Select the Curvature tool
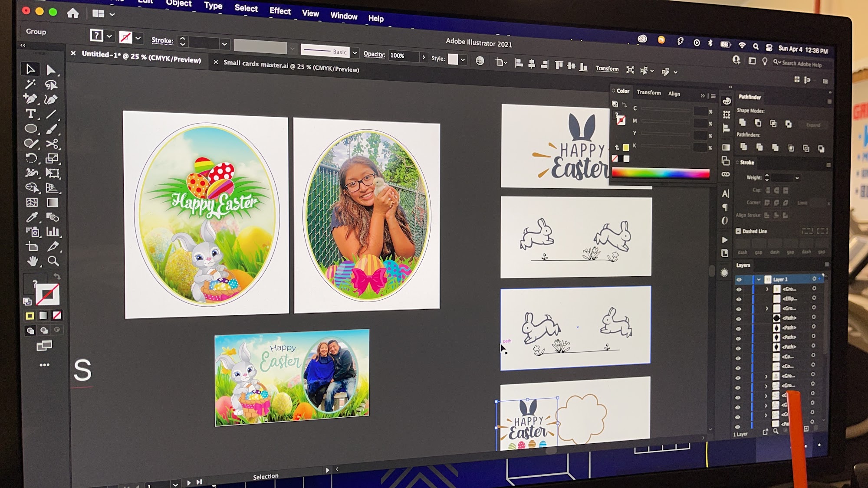This screenshot has width=868, height=488. pyautogui.click(x=51, y=100)
